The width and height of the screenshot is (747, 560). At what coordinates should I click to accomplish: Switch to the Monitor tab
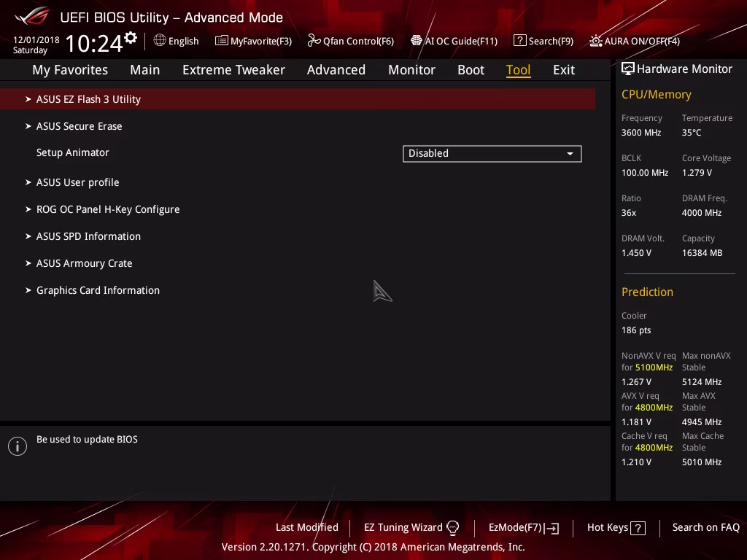411,70
